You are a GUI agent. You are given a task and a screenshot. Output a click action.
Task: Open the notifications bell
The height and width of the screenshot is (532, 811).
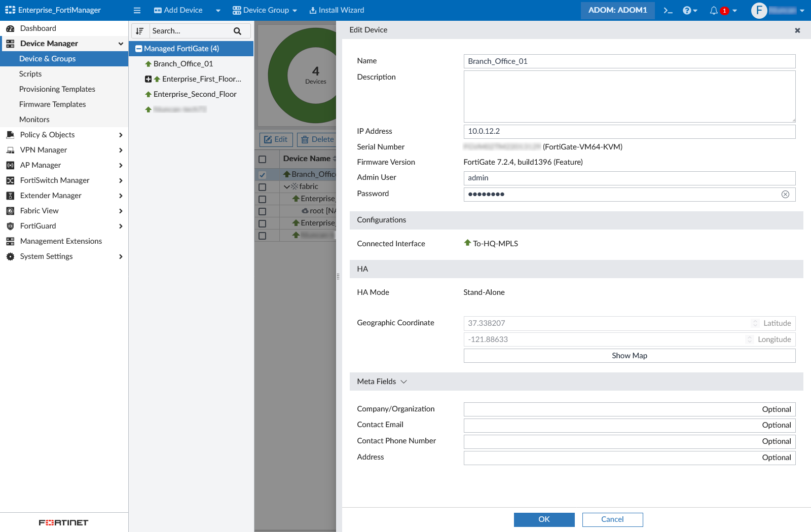pyautogui.click(x=714, y=10)
